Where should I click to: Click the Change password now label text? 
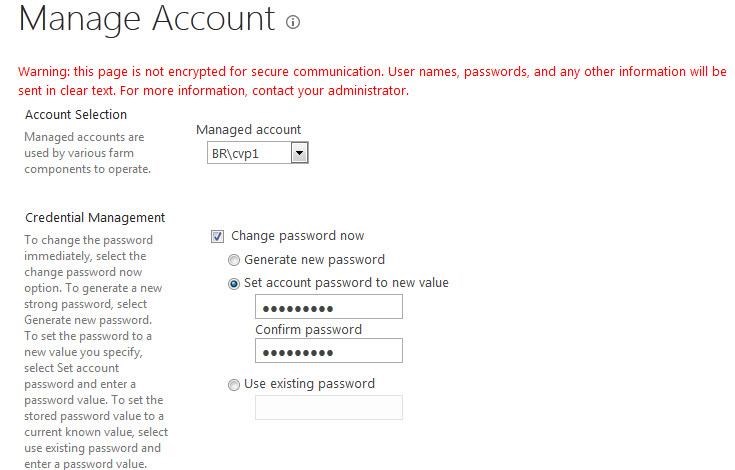click(x=298, y=236)
